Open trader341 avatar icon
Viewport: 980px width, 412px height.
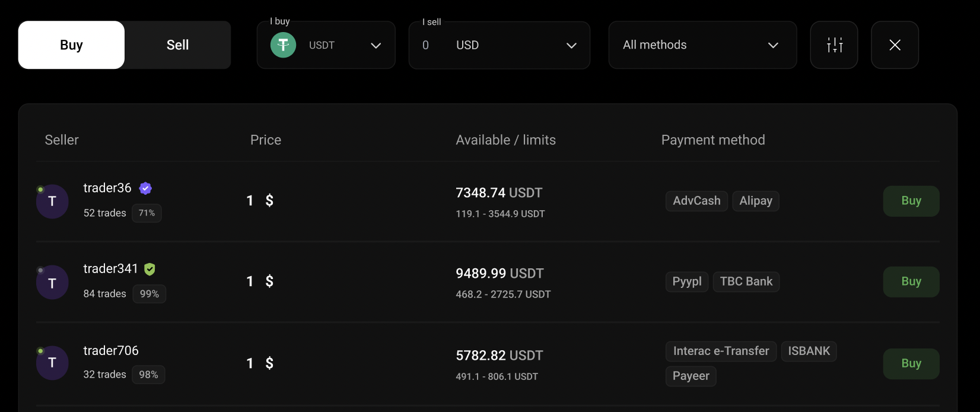pos(52,283)
